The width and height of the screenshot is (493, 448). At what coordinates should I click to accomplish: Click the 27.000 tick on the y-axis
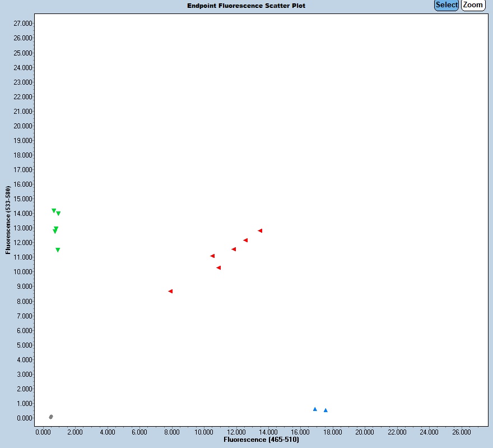click(23, 24)
